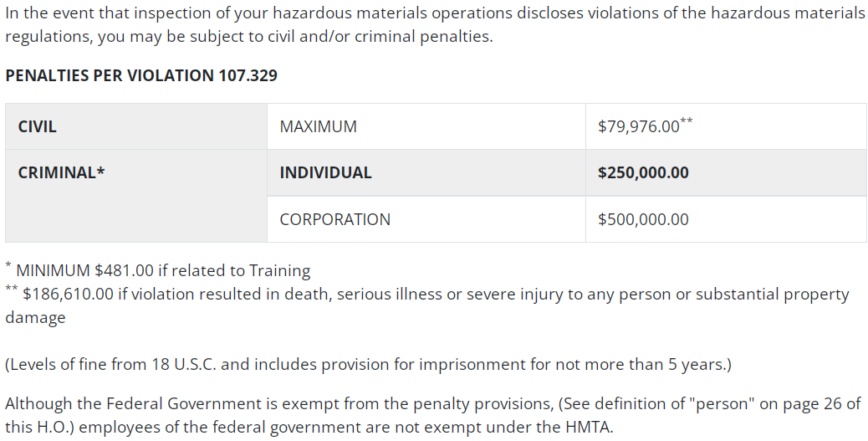The width and height of the screenshot is (868, 441).
Task: Click the opening hazardous materials inspection paragraph
Action: pos(435,24)
